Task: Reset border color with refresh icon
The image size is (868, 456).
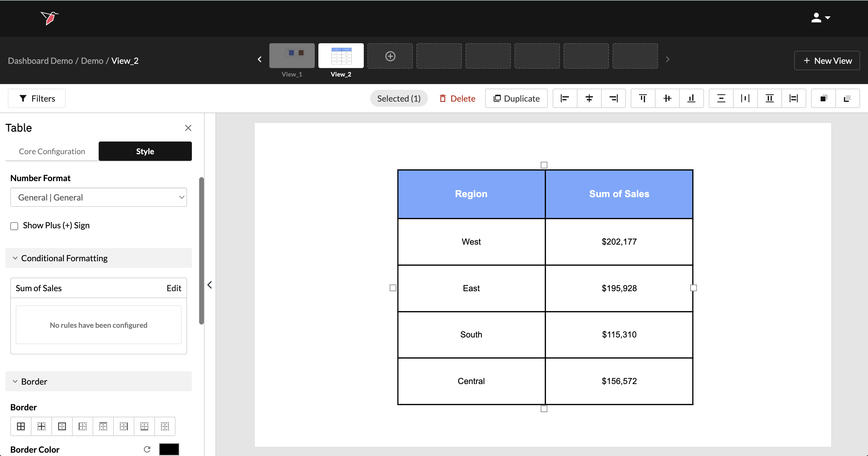Action: pyautogui.click(x=147, y=449)
